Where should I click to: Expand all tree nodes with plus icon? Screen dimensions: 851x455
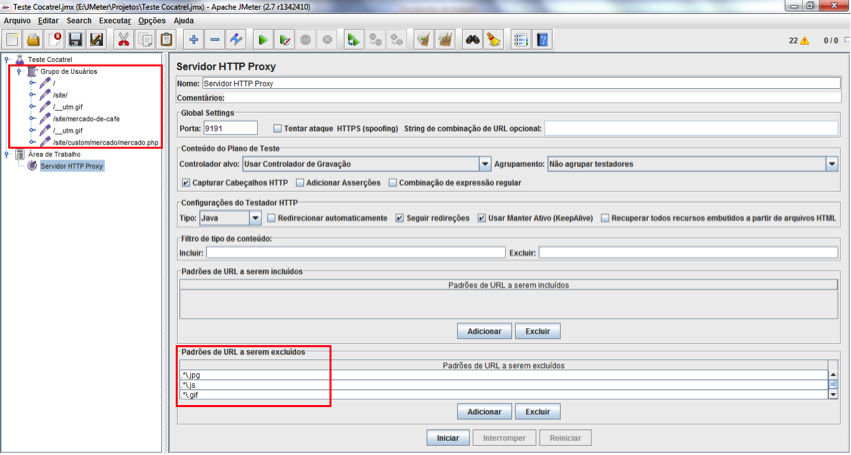[193, 40]
